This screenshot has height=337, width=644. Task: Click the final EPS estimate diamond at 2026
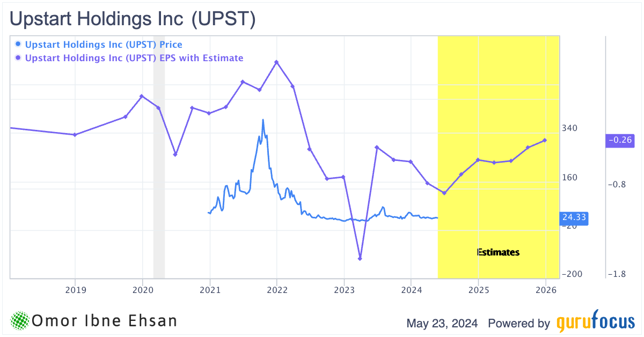545,141
